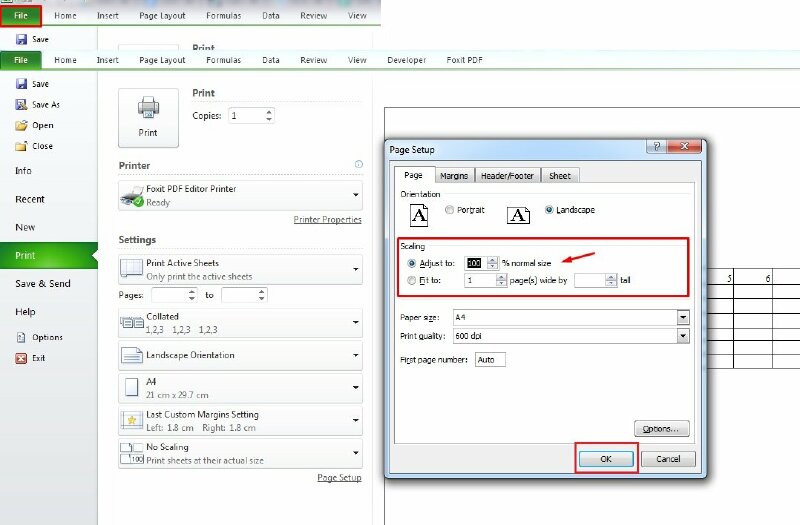
Task: Open the Paper size combo box in dialog
Action: click(683, 317)
